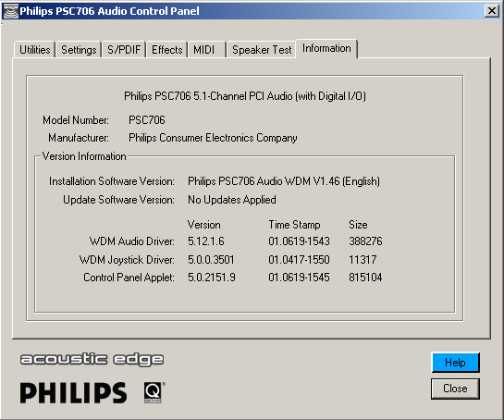
Task: Click the Control Panel Applet size value
Action: coord(365,278)
